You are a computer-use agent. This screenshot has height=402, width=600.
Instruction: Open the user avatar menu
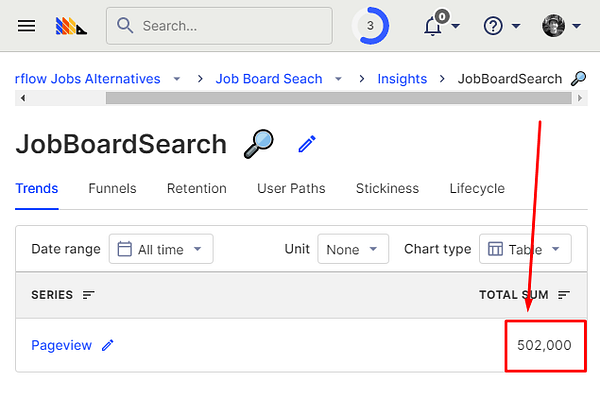point(554,26)
